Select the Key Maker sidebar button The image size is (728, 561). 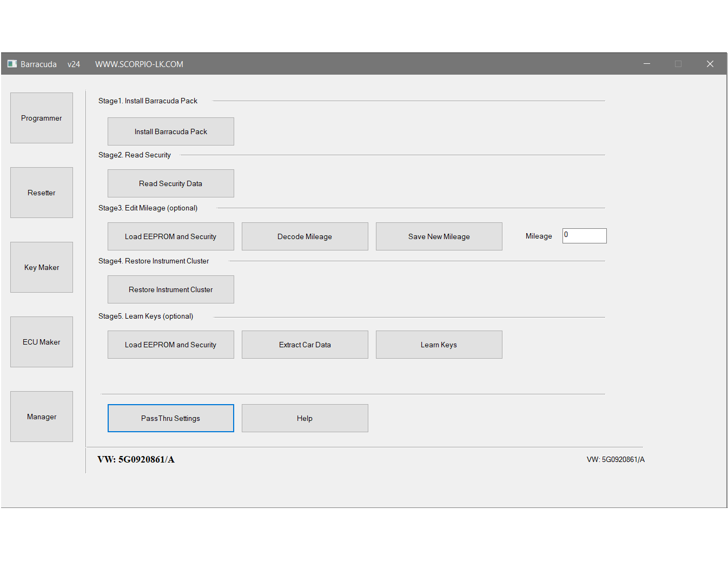pyautogui.click(x=42, y=267)
